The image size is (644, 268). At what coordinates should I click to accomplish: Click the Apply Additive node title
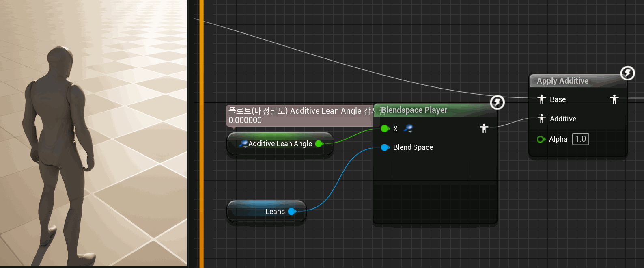pos(562,81)
